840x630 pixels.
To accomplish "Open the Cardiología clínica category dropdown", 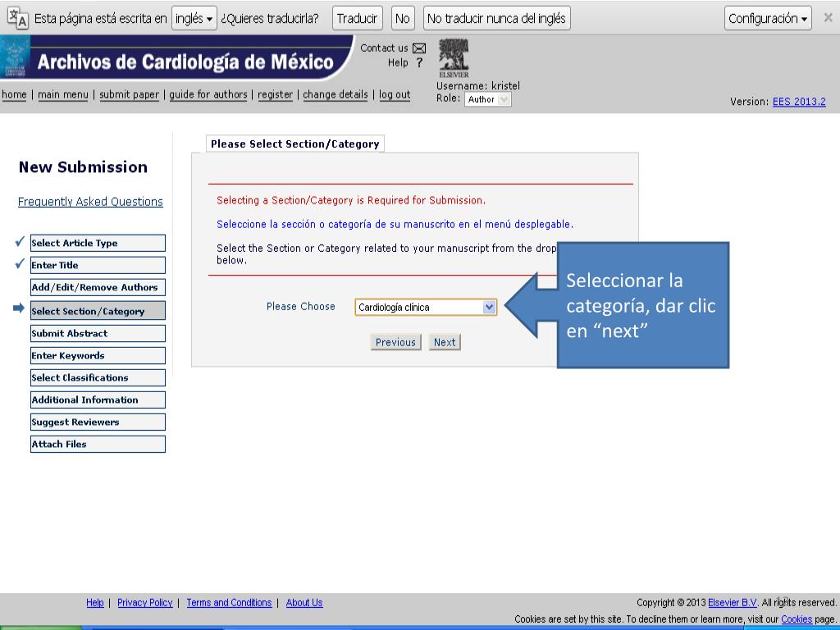I will point(426,308).
